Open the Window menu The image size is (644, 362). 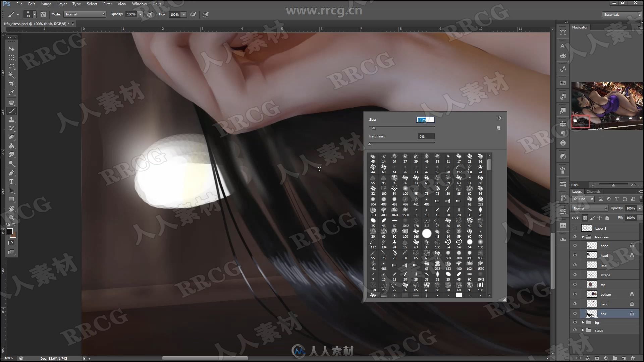[x=139, y=4]
